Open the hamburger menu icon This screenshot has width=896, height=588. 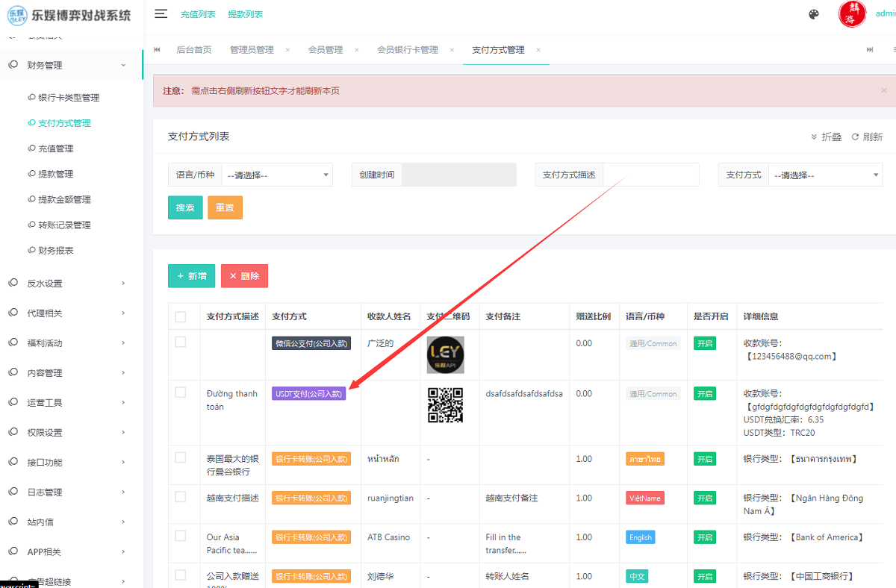click(161, 13)
